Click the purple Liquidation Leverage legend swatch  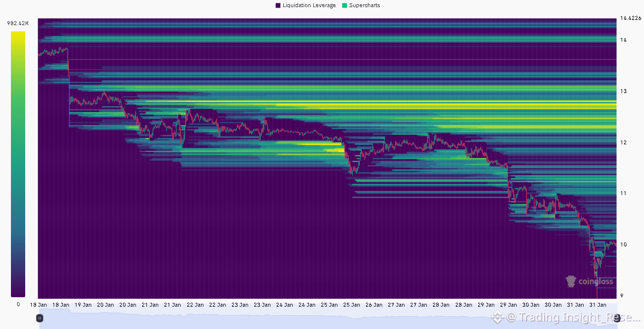[x=278, y=5]
